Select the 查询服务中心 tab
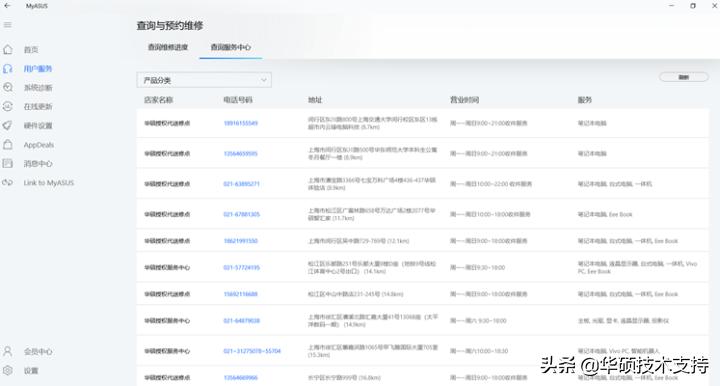The image size is (720, 386). coord(231,47)
